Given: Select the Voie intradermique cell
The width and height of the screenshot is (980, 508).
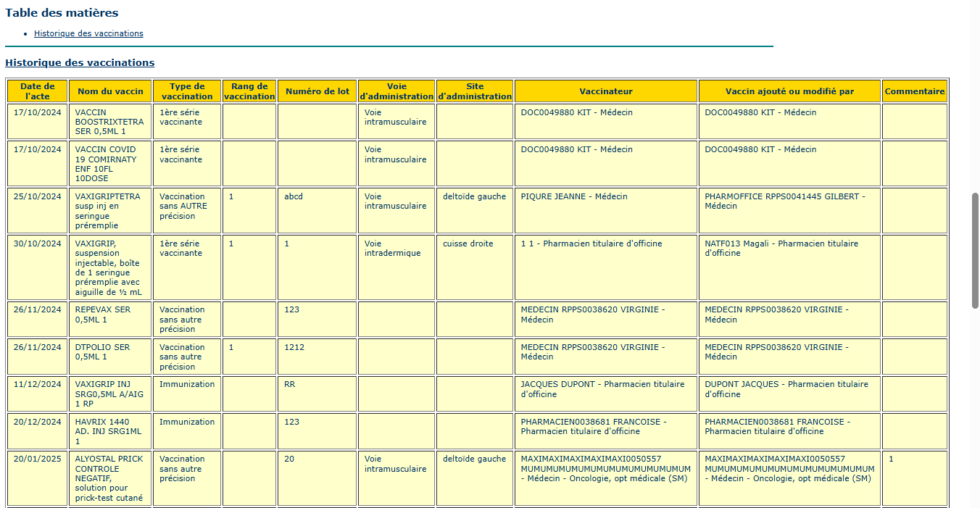Looking at the screenshot, I should point(392,249).
